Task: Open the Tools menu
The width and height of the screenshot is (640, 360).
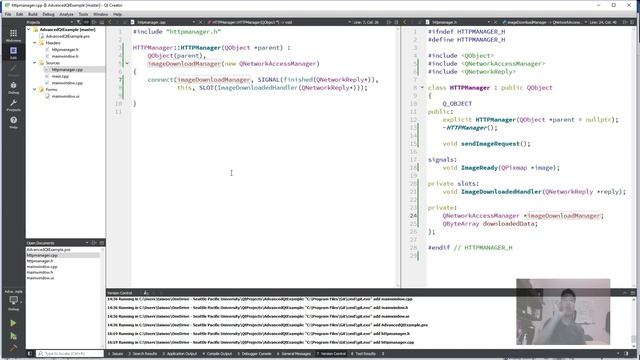Action: (x=83, y=14)
